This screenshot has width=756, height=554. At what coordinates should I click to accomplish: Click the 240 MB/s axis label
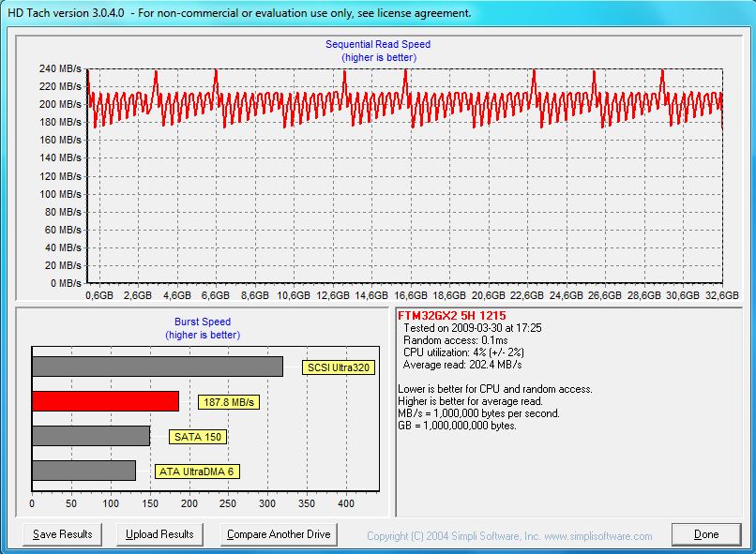pyautogui.click(x=60, y=68)
